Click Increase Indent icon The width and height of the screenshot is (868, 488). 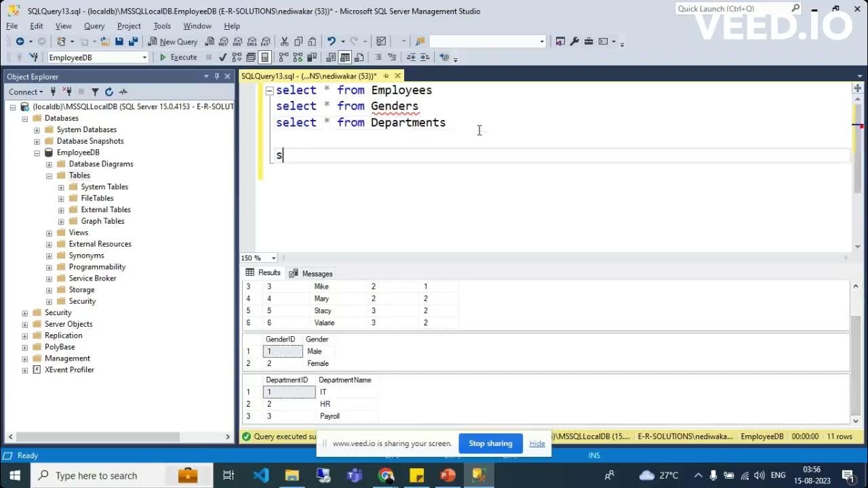(x=425, y=58)
